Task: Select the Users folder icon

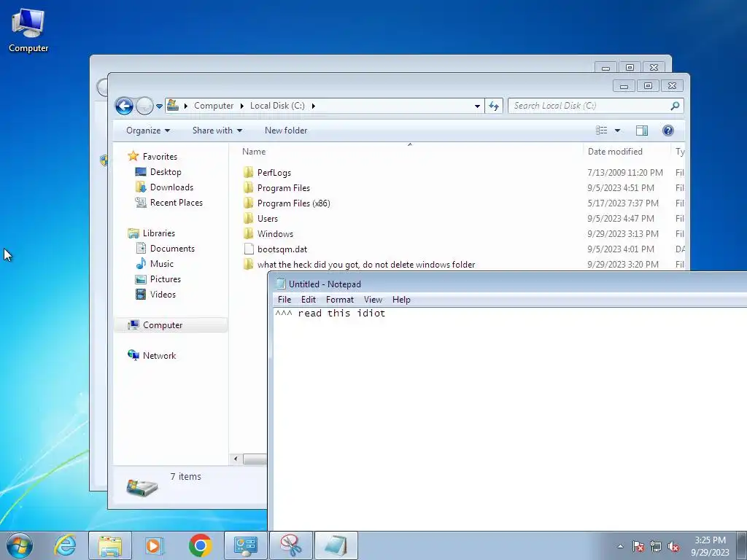Action: pos(248,219)
